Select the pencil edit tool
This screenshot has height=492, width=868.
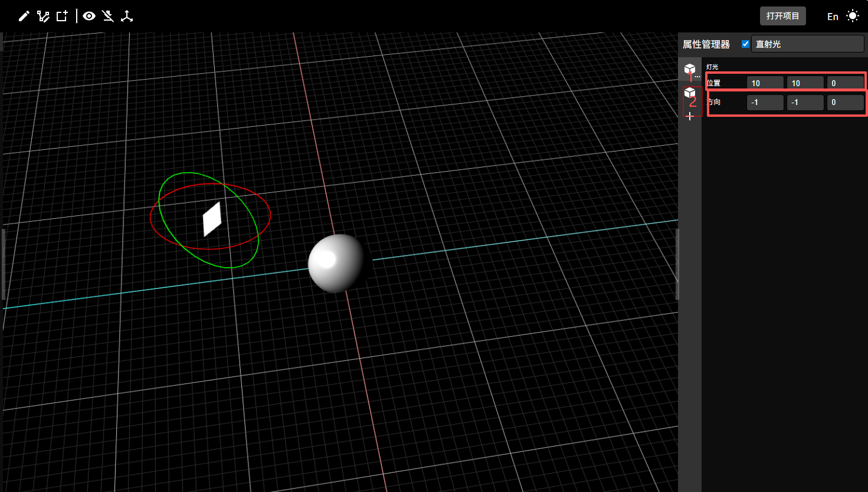pyautogui.click(x=24, y=16)
